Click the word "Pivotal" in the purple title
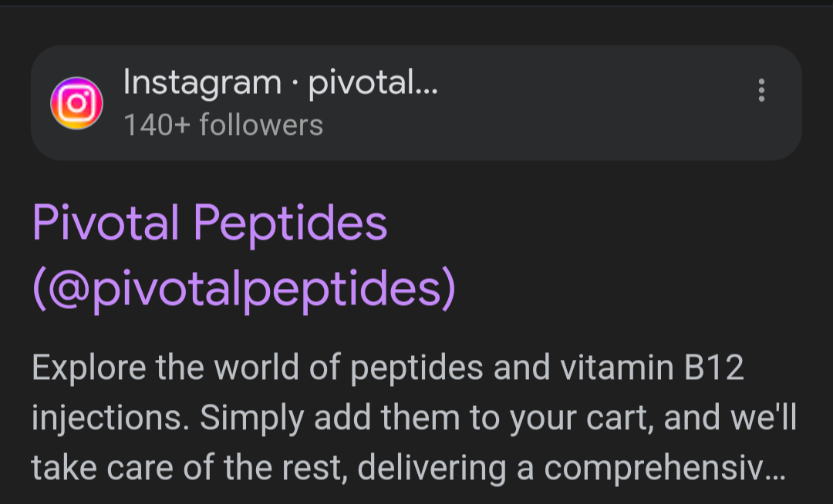Screen dimensions: 833x504 pyautogui.click(x=105, y=223)
